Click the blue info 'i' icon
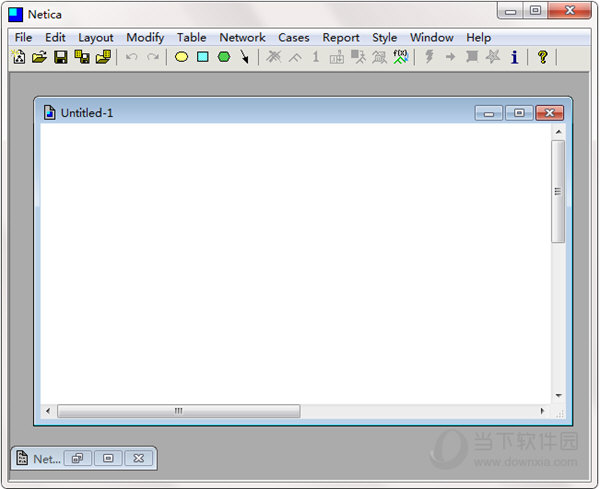600x489 pixels. [515, 57]
